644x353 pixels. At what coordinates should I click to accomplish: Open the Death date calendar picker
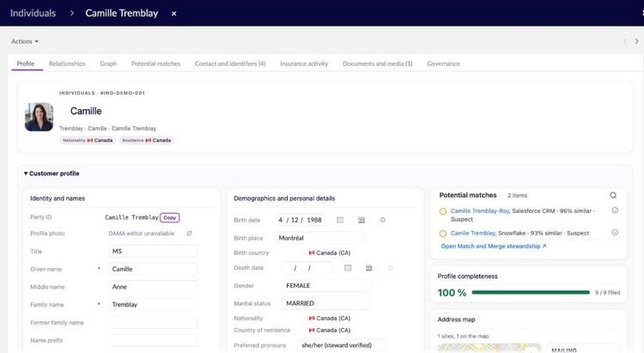348,268
